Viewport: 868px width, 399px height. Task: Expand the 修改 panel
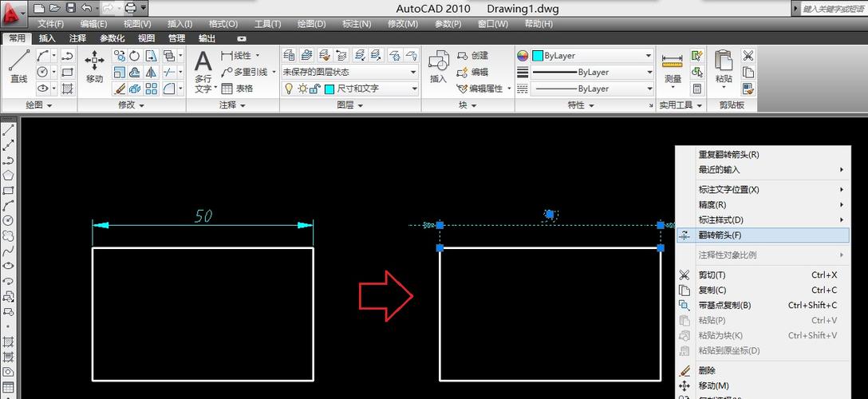click(131, 105)
